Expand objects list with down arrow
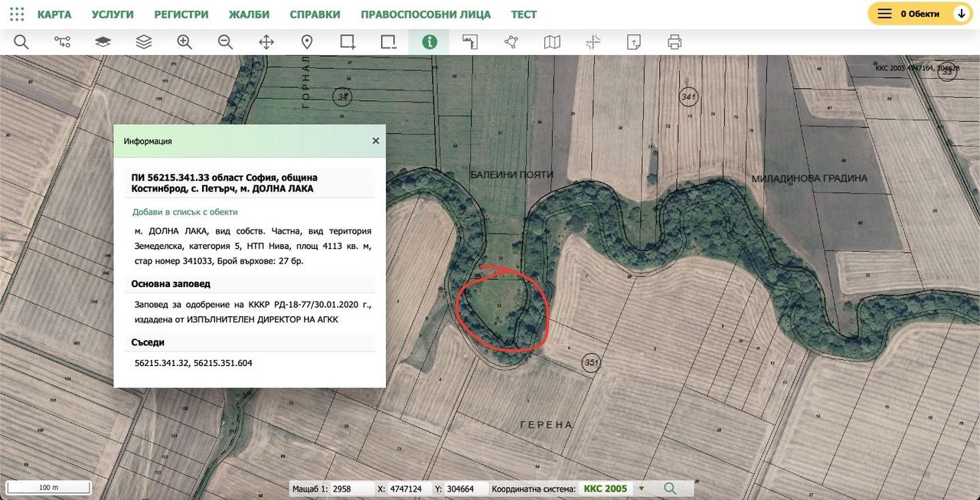Screen dimensions: 980x500 [x=961, y=14]
